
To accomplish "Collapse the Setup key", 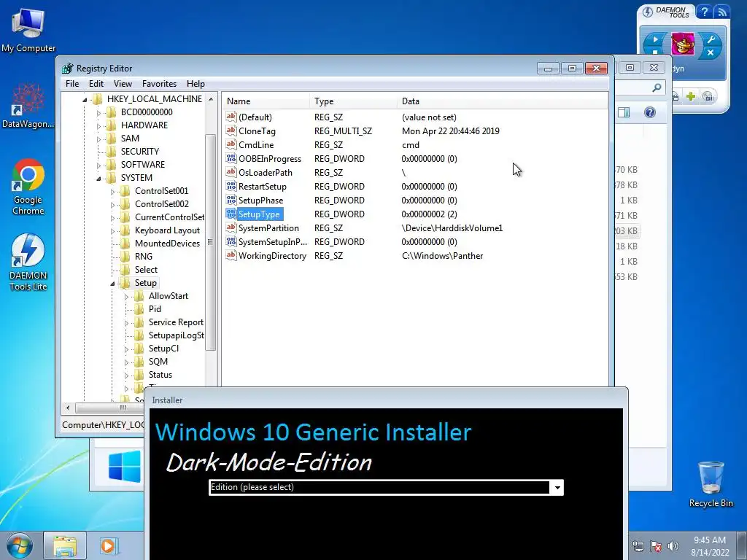I will click(112, 284).
